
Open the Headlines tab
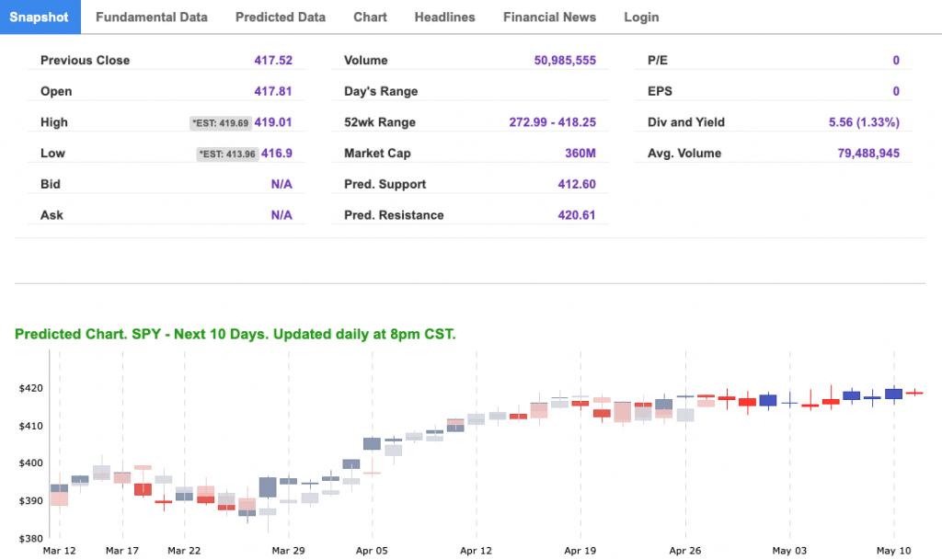(444, 17)
